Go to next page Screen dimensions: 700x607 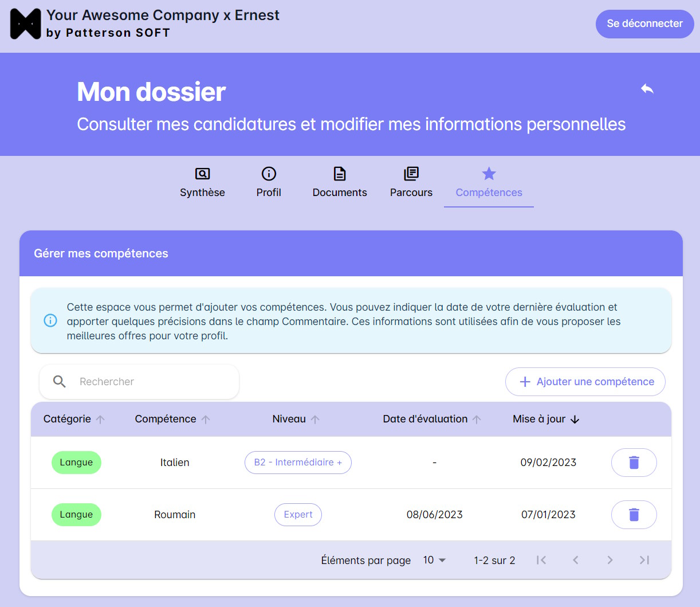pos(610,560)
